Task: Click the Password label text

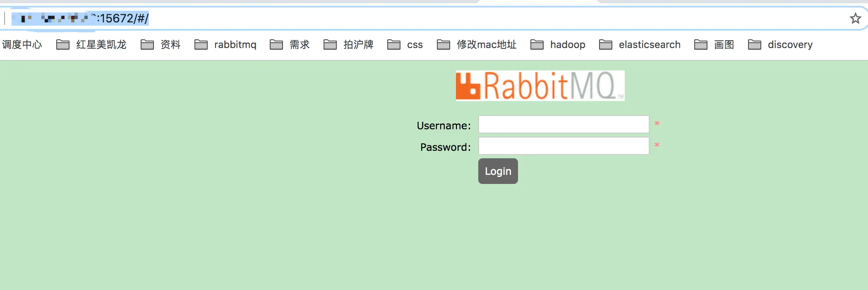Action: (446, 147)
